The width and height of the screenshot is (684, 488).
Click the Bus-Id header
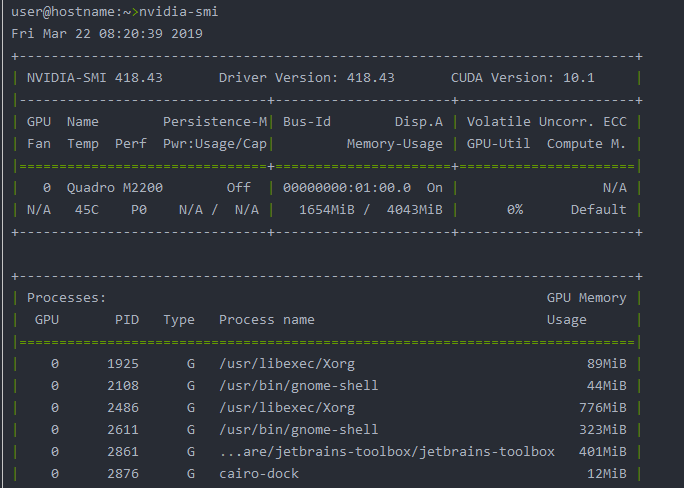pos(307,122)
